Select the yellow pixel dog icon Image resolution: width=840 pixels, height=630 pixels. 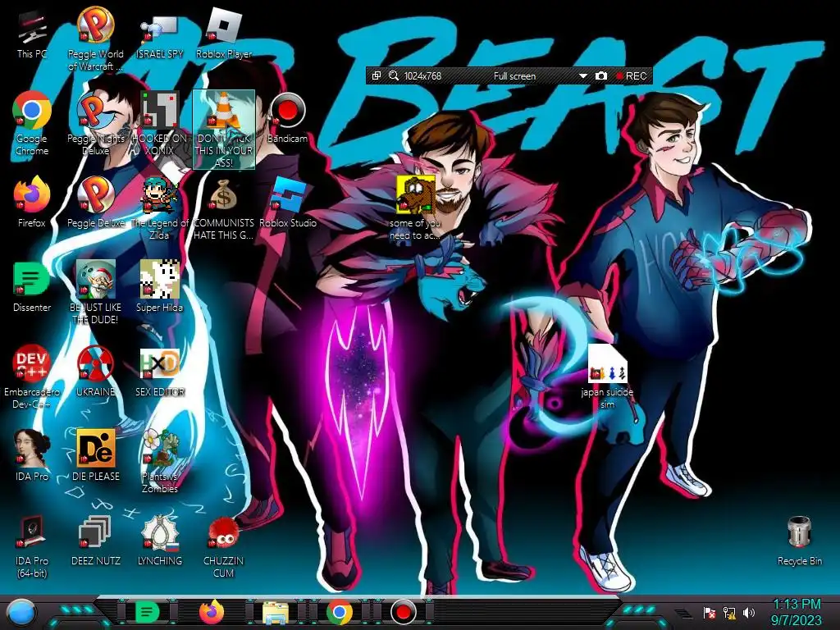(x=415, y=208)
